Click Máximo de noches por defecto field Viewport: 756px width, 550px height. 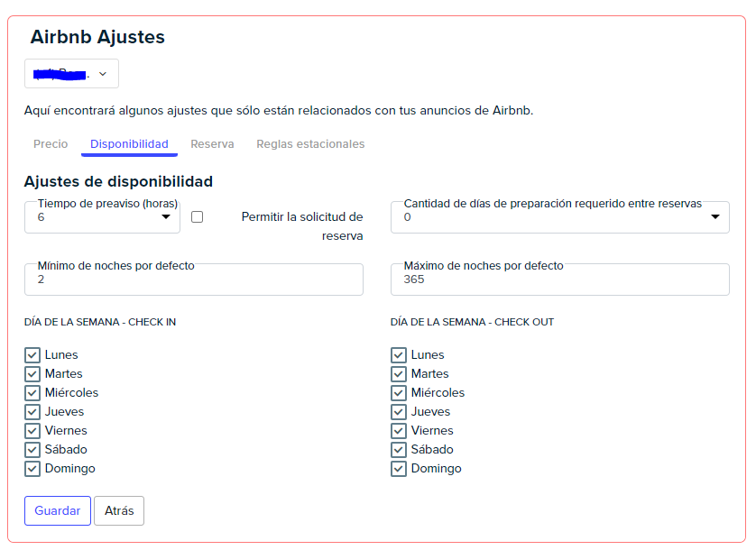point(559,280)
